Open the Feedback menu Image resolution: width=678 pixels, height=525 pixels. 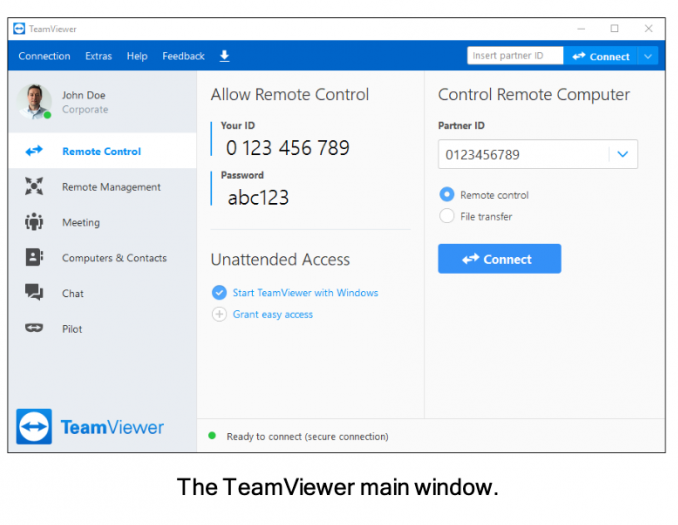(183, 56)
